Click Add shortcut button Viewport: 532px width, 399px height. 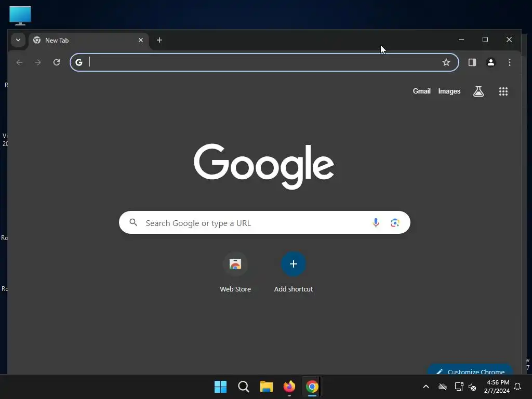tap(294, 272)
